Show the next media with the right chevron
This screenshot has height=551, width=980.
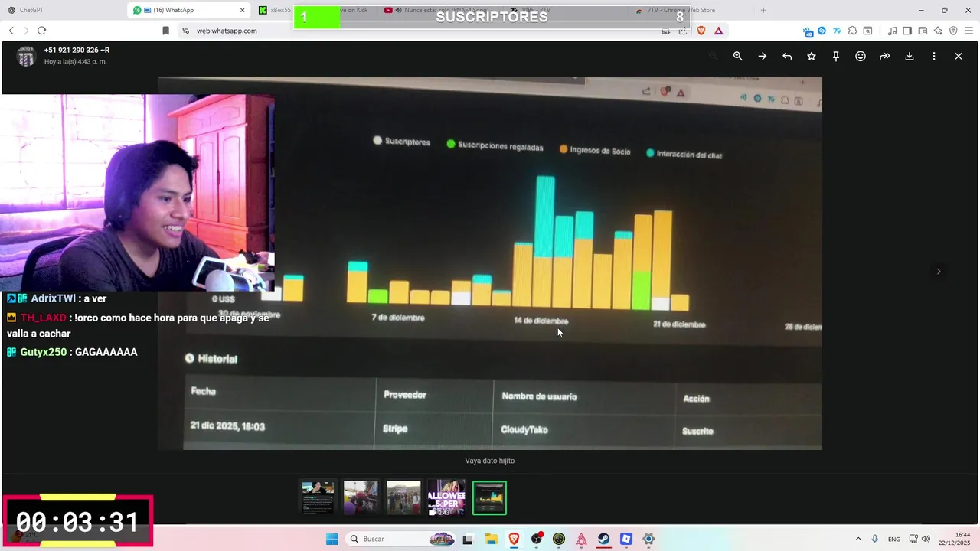[939, 271]
